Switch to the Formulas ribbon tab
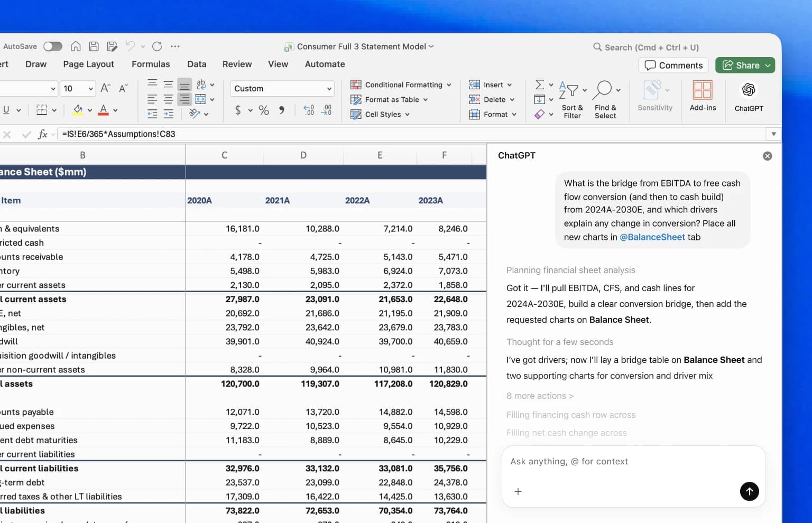The height and width of the screenshot is (523, 812). pyautogui.click(x=151, y=64)
